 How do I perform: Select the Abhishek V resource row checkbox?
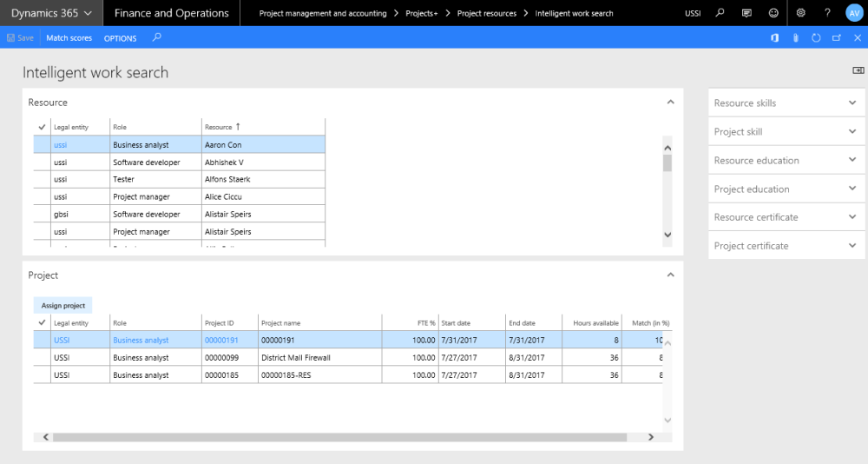[42, 162]
